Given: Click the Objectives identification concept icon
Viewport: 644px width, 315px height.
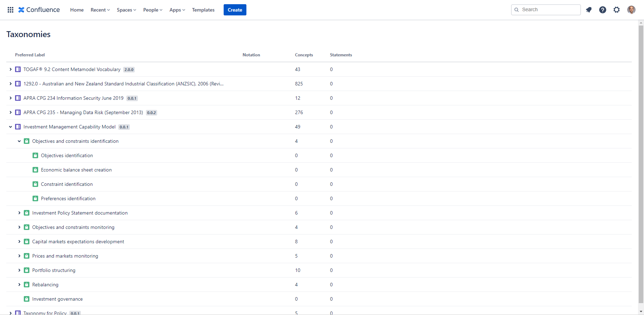Looking at the screenshot, I should point(35,155).
